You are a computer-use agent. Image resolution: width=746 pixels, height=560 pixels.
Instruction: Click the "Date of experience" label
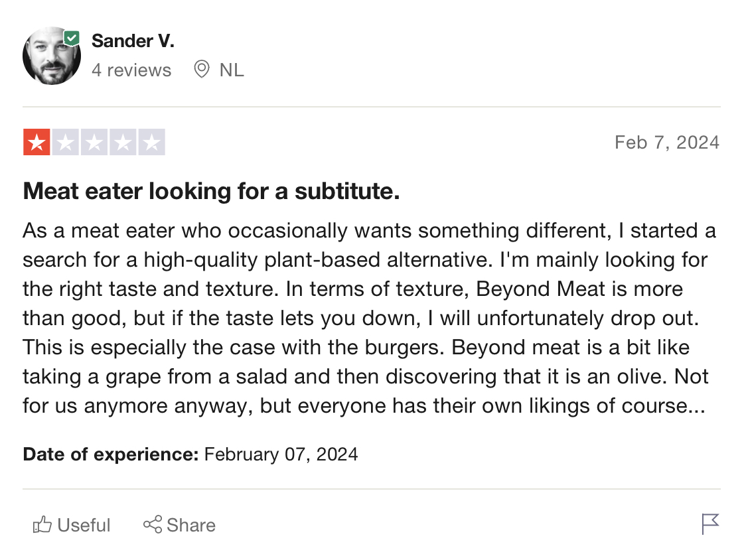tap(110, 455)
